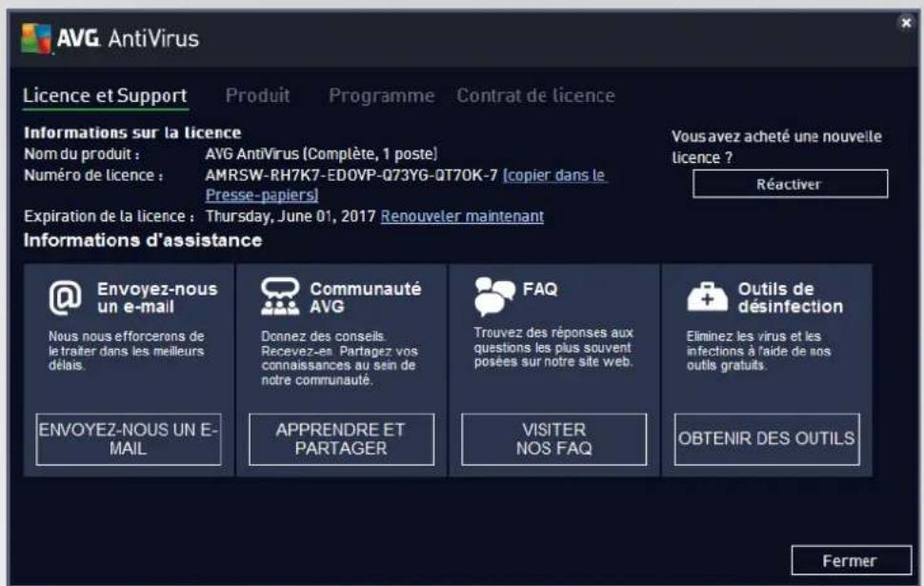Click 'Trouvez des réponses aux questions' description

click(553, 347)
